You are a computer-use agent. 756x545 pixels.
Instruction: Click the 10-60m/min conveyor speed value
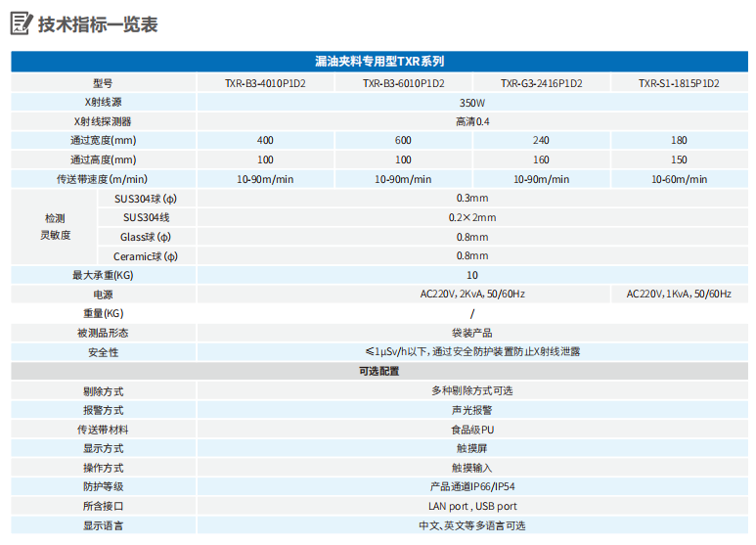679,179
